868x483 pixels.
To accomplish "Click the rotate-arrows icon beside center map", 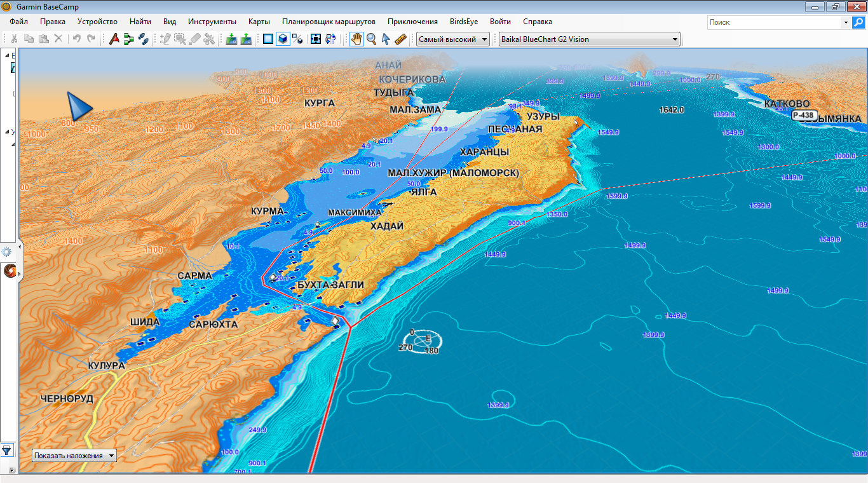I will tap(330, 39).
